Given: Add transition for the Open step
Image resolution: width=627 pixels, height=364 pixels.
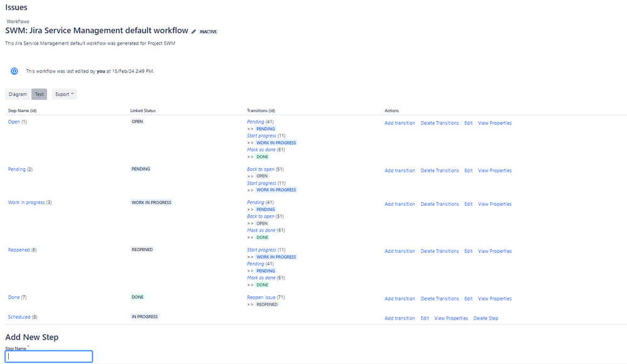Looking at the screenshot, I should 400,123.
